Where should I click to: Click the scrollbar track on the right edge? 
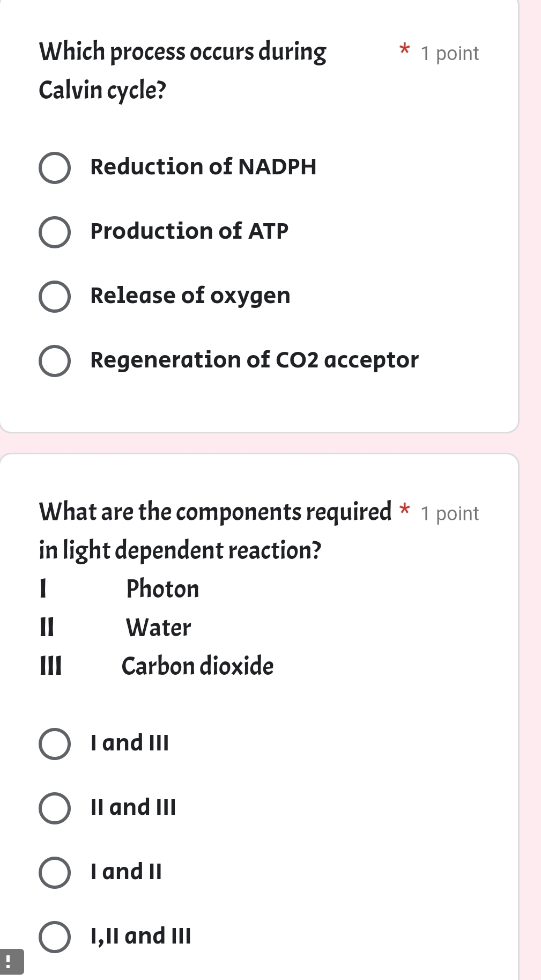537,483
